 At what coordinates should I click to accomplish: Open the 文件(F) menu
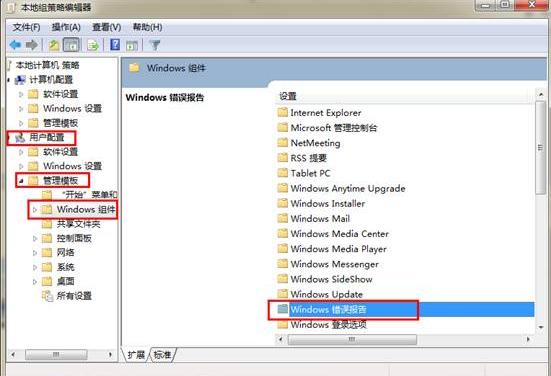(x=26, y=27)
